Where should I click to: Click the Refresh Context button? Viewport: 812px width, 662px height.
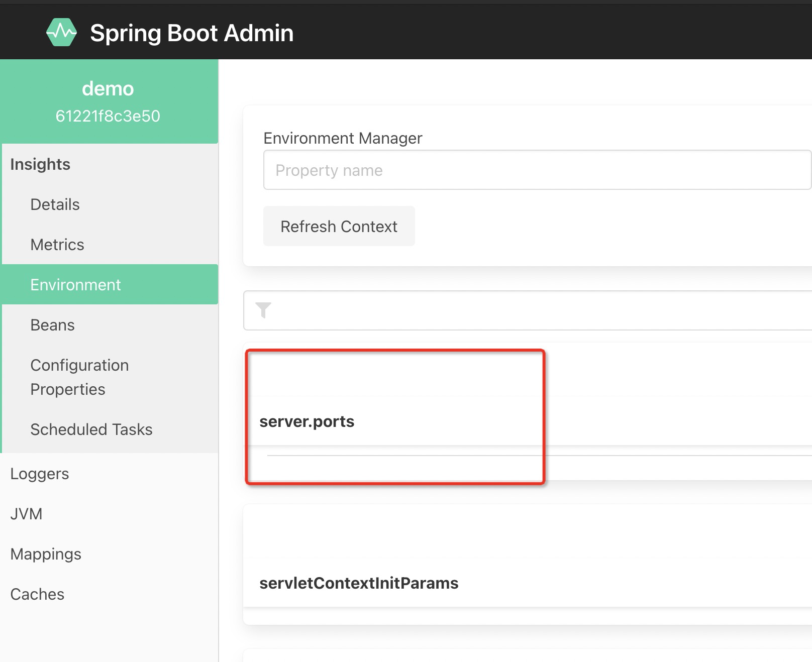339,226
